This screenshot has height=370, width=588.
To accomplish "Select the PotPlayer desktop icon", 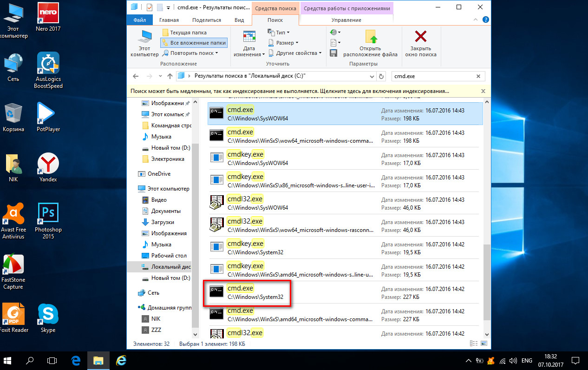I will pos(48,117).
